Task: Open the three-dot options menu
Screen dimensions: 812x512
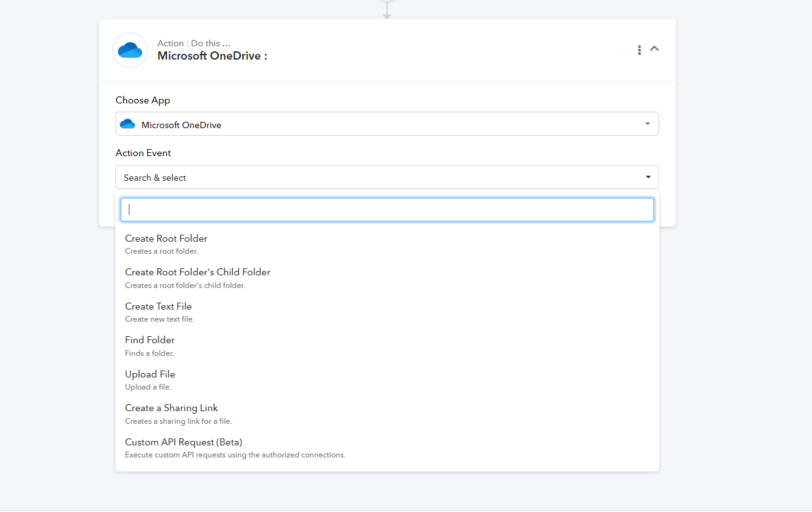Action: point(639,49)
